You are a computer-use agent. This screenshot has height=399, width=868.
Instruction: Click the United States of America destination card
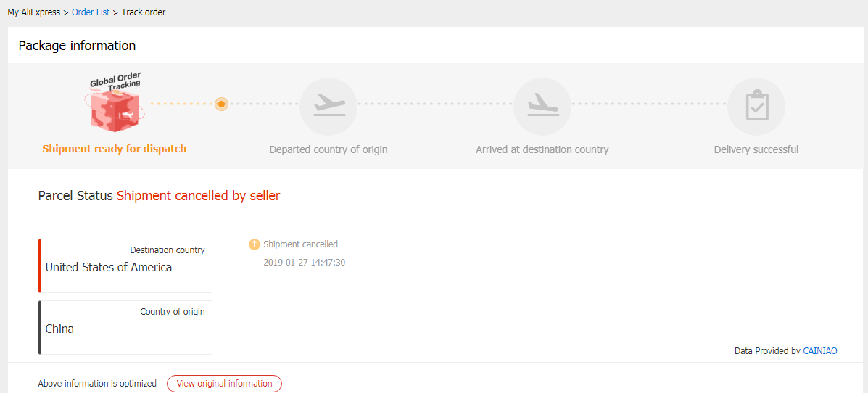[x=125, y=266]
